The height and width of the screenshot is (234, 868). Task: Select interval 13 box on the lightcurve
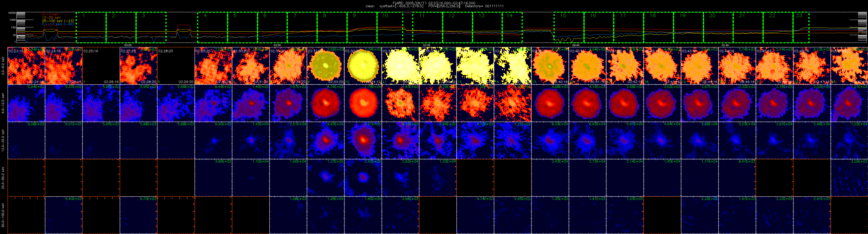(x=487, y=28)
